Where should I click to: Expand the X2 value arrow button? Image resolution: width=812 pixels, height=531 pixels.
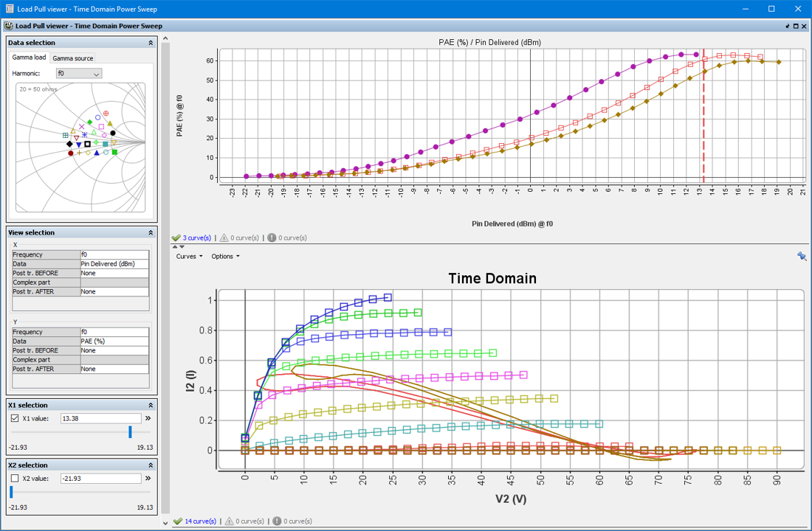[148, 478]
